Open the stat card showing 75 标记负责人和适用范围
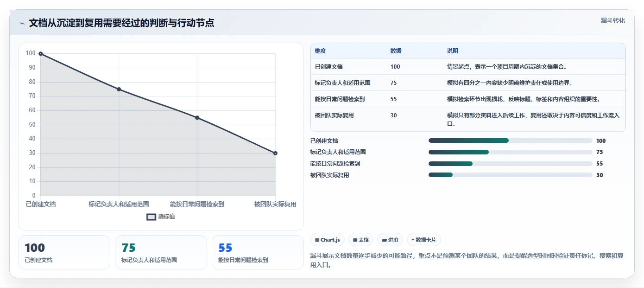 point(161,252)
